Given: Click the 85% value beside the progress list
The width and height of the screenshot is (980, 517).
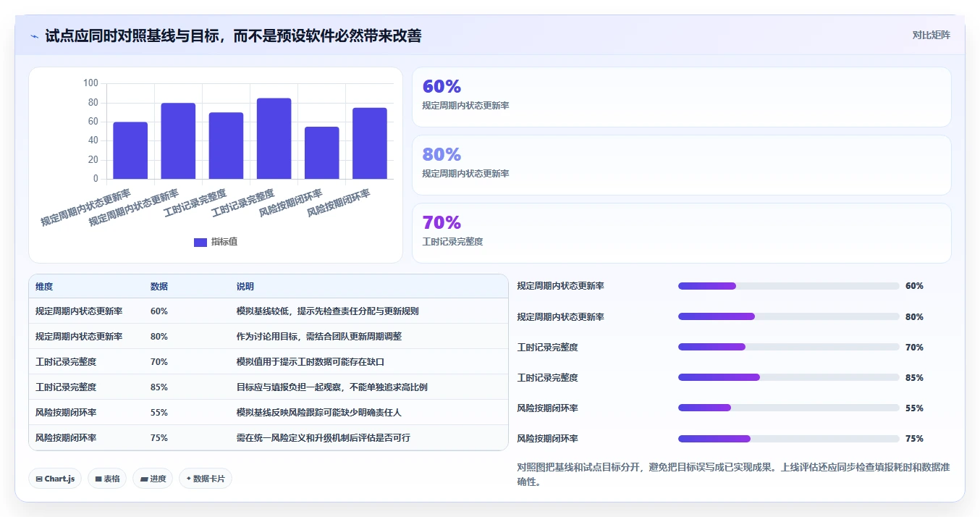Looking at the screenshot, I should click(x=914, y=378).
